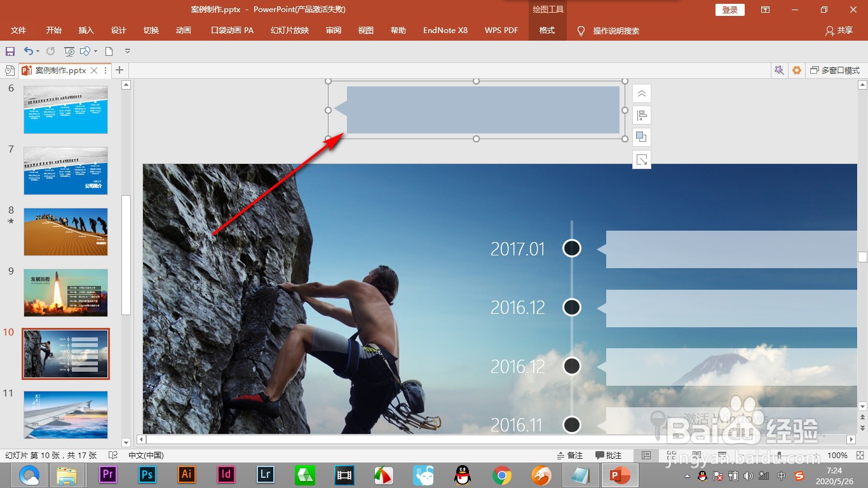Viewport: 868px width, 488px height.
Task: Open Photoshop from the taskbar
Action: click(147, 475)
